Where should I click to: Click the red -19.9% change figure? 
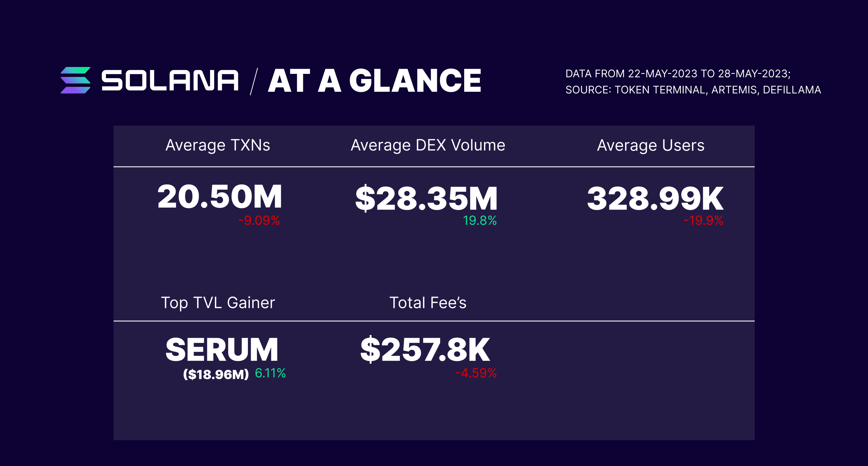pos(703,220)
